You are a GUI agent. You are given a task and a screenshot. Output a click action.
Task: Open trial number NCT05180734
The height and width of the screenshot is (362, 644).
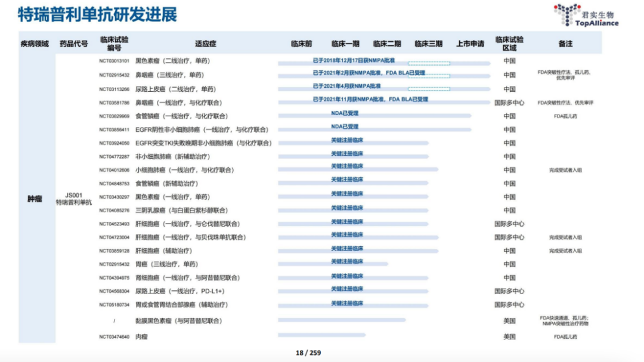pyautogui.click(x=114, y=305)
